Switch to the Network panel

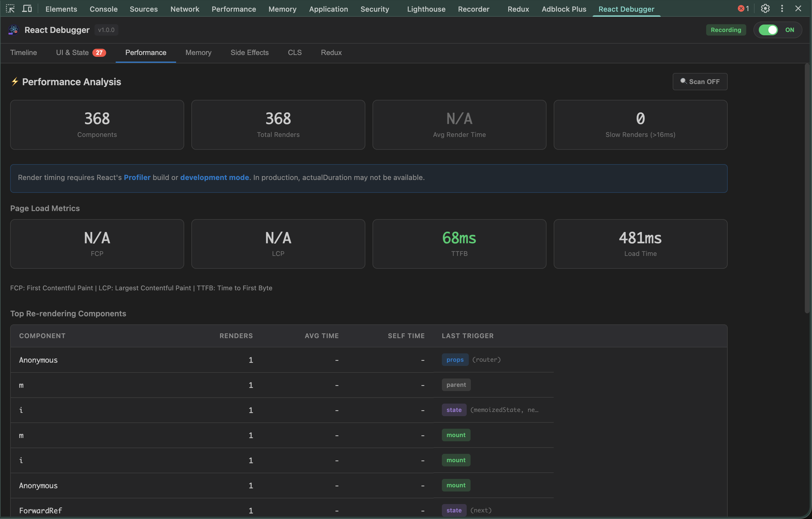coord(185,9)
